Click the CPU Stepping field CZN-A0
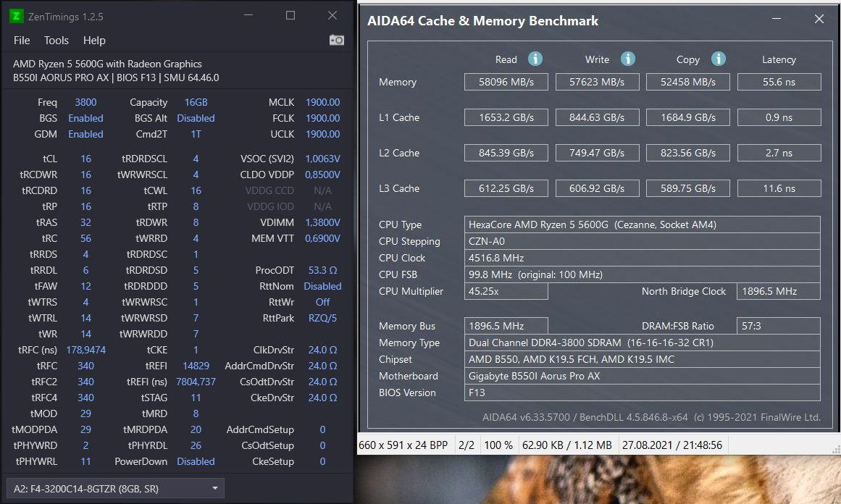 (642, 241)
